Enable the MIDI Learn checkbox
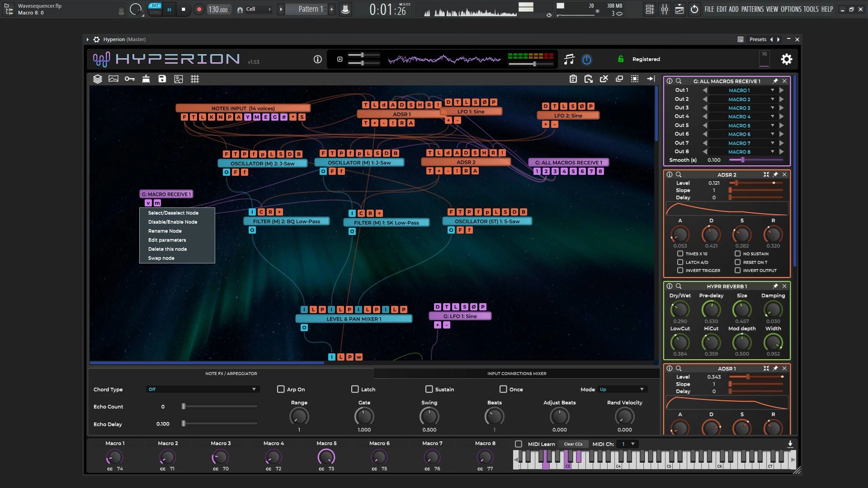Screen dimensions: 868x488 coord(519,444)
